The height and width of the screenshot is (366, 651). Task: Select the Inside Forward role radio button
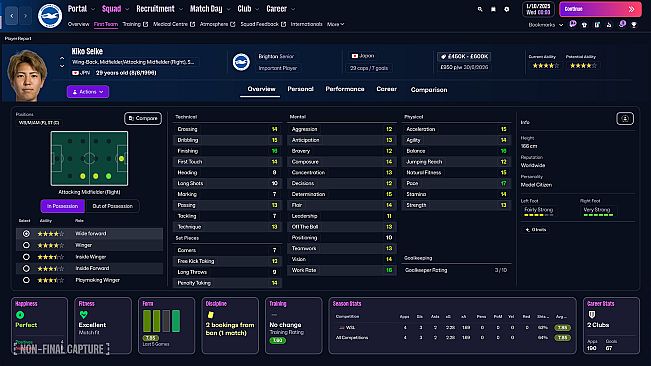(26, 268)
